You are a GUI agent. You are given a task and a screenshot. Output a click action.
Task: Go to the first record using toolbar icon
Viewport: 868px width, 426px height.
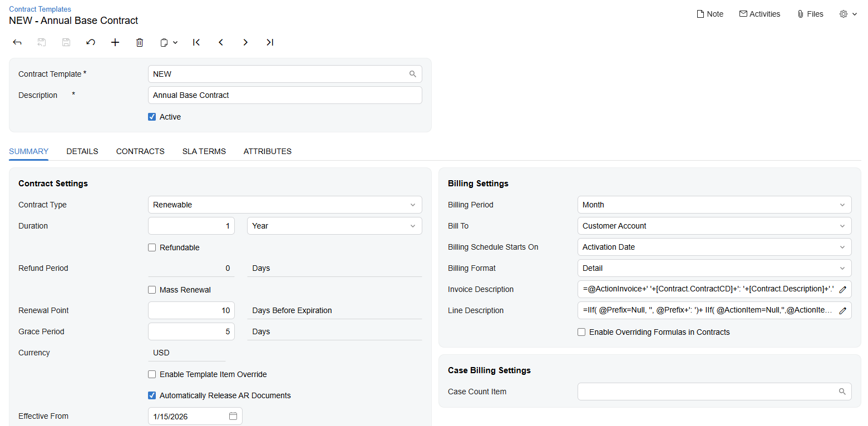click(196, 42)
